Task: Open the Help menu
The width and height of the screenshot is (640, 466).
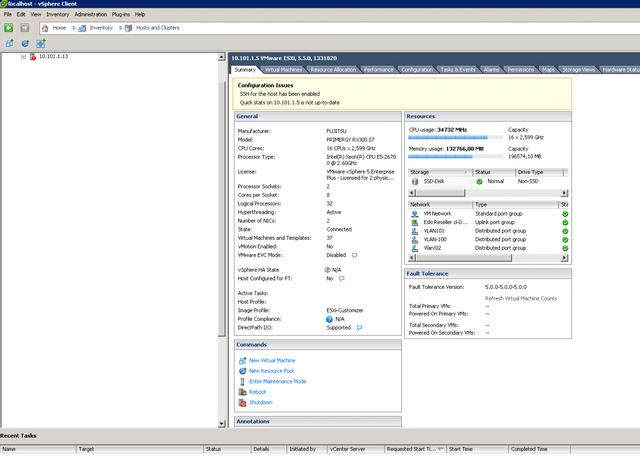Action: click(140, 14)
